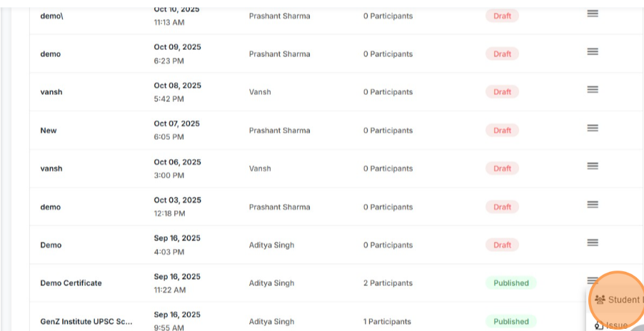The width and height of the screenshot is (644, 331).
Task: Click the Published badge for Demo Certificate
Action: tap(511, 283)
